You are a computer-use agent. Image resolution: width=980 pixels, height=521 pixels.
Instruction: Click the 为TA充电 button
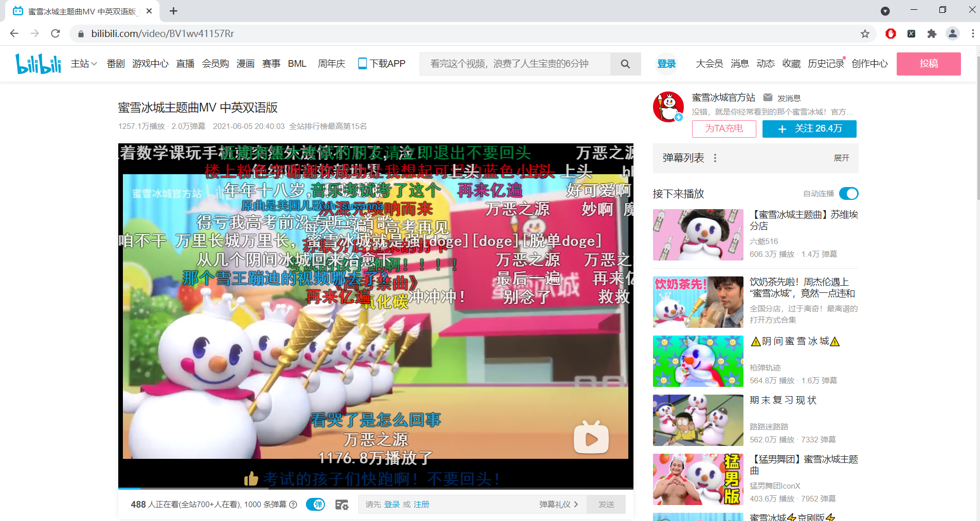click(724, 128)
